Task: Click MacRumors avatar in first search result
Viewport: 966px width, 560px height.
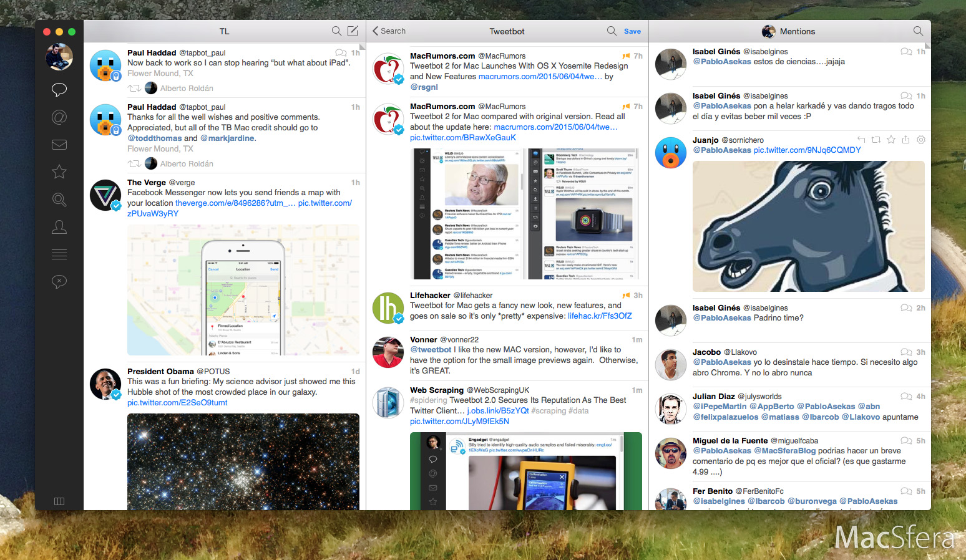Action: (x=388, y=69)
